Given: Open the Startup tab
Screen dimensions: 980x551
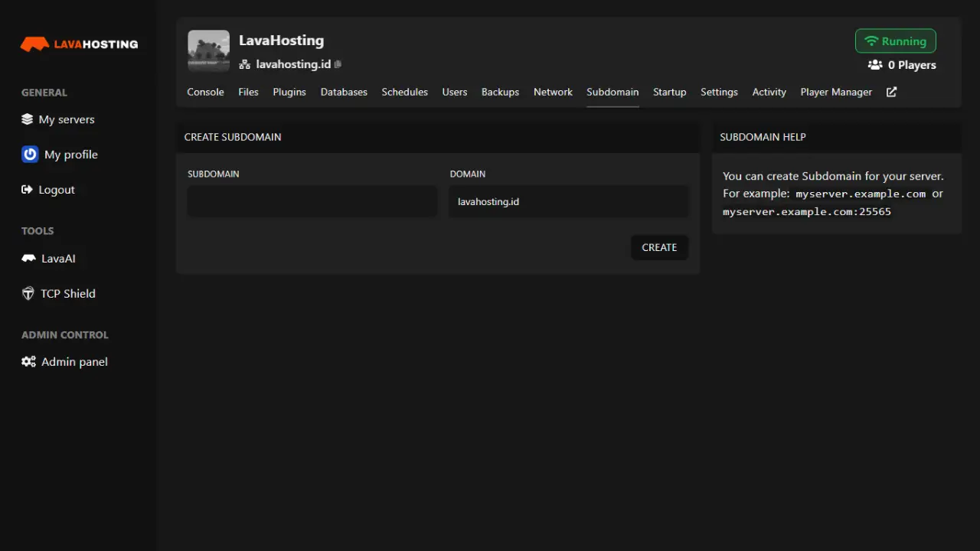Looking at the screenshot, I should (x=669, y=92).
